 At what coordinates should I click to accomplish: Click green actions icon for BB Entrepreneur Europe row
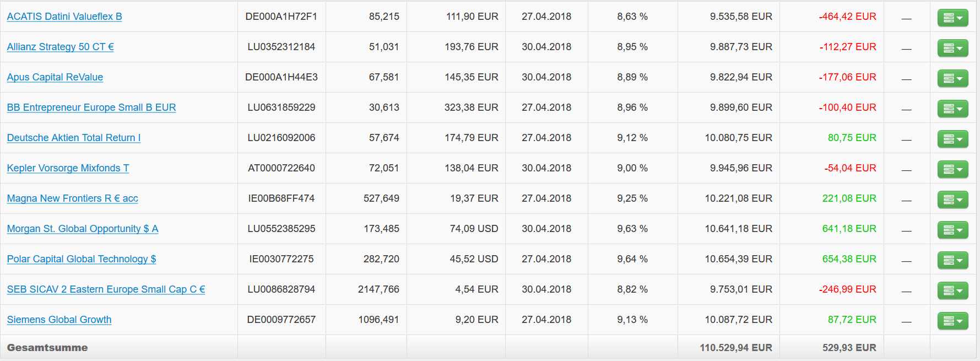(952, 109)
